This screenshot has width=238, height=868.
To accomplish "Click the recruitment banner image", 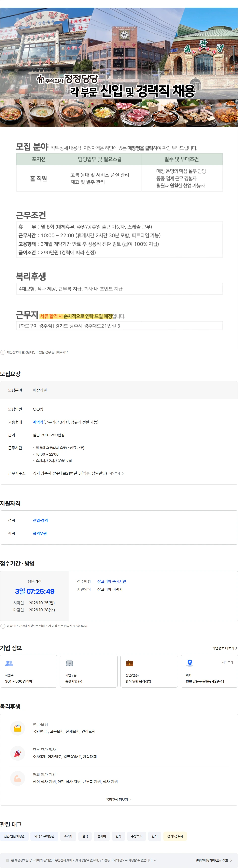I will [119, 67].
